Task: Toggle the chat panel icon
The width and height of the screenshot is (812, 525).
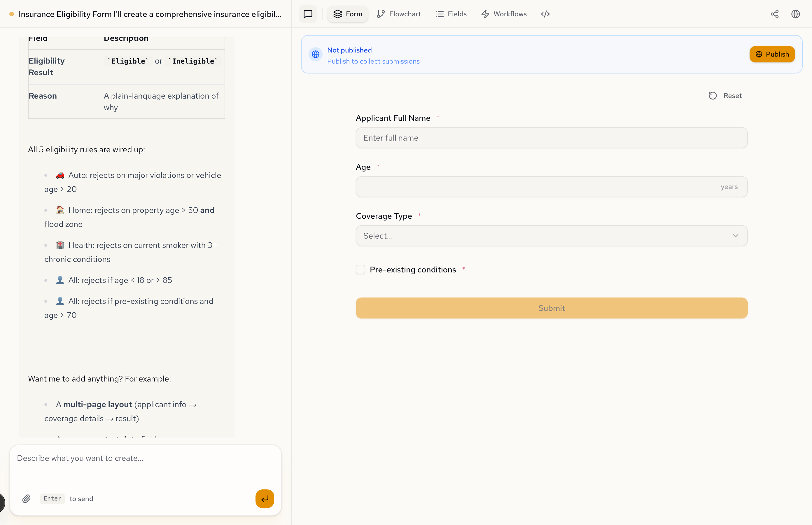Action: pos(308,14)
